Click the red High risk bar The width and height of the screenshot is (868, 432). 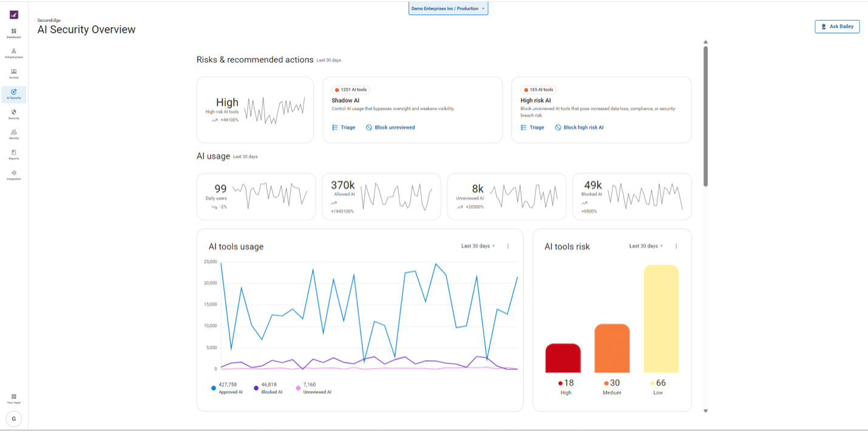[x=563, y=358]
